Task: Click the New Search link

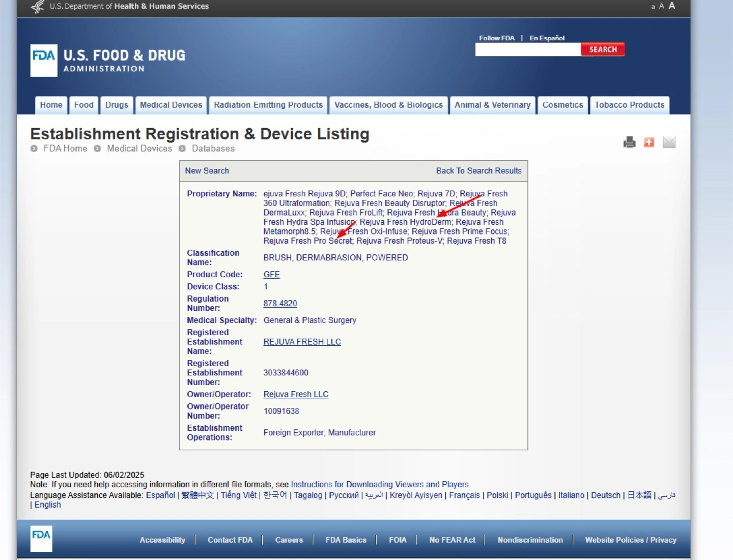Action: point(207,171)
